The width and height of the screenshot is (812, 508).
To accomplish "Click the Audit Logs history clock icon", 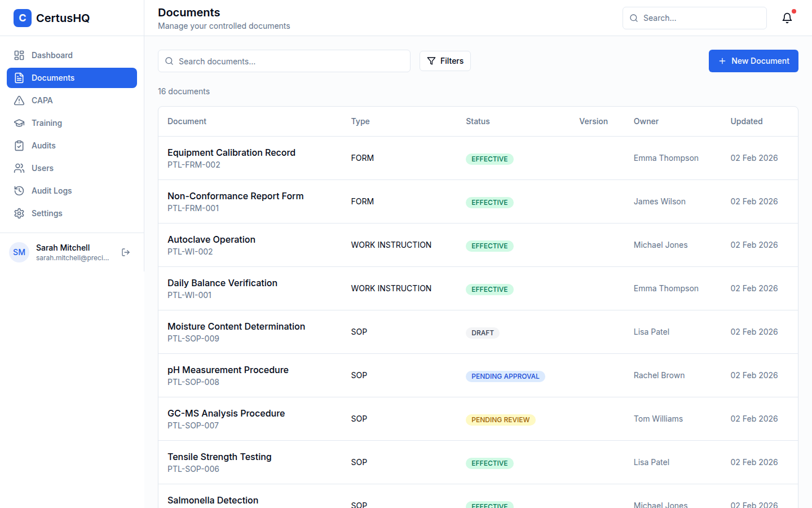I will click(19, 190).
